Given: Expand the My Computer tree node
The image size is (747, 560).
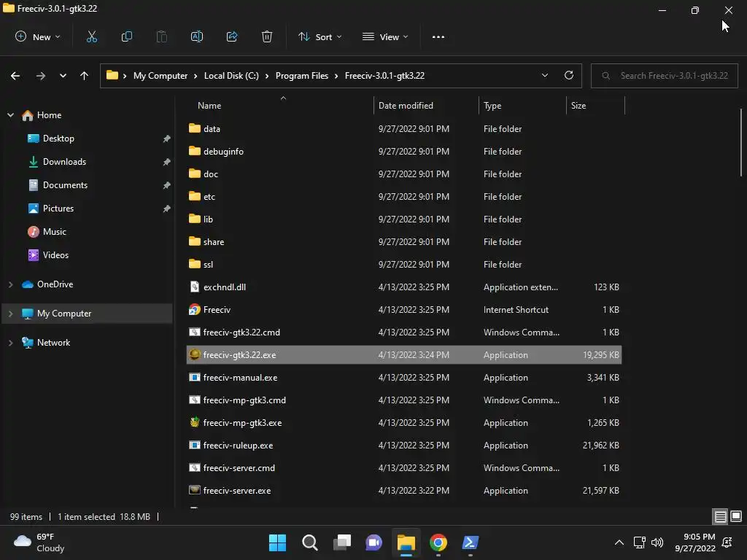Looking at the screenshot, I should pyautogui.click(x=10, y=314).
